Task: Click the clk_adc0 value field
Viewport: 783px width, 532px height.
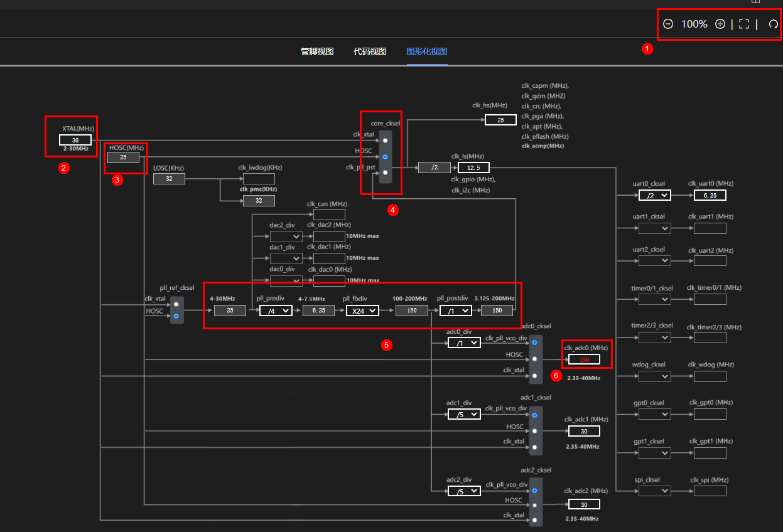Action: pyautogui.click(x=584, y=360)
